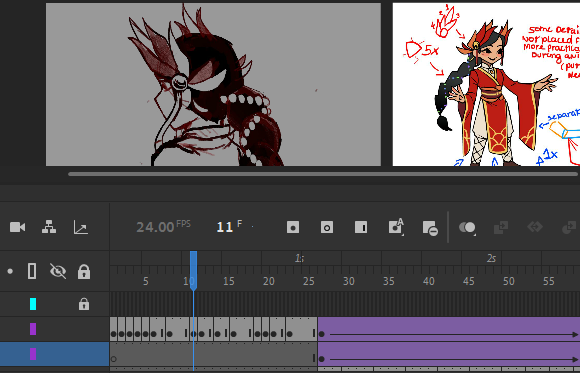Toggle the camera layer icon

(x=17, y=227)
